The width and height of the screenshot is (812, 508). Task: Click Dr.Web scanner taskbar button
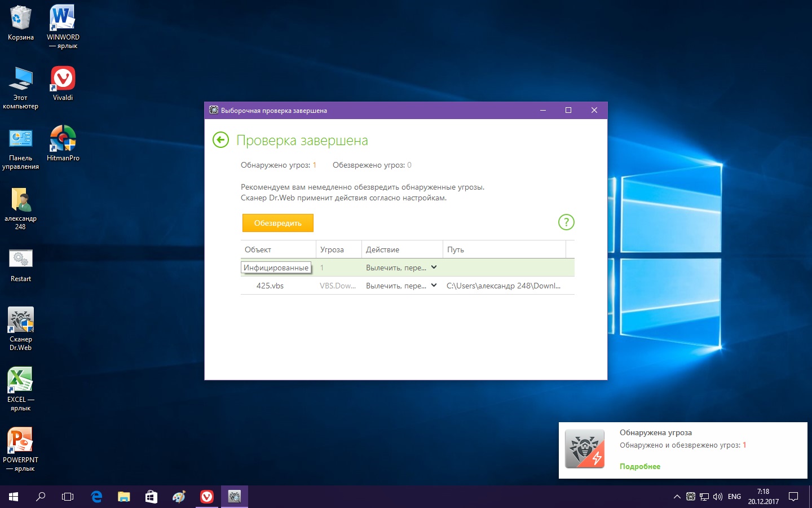point(235,497)
